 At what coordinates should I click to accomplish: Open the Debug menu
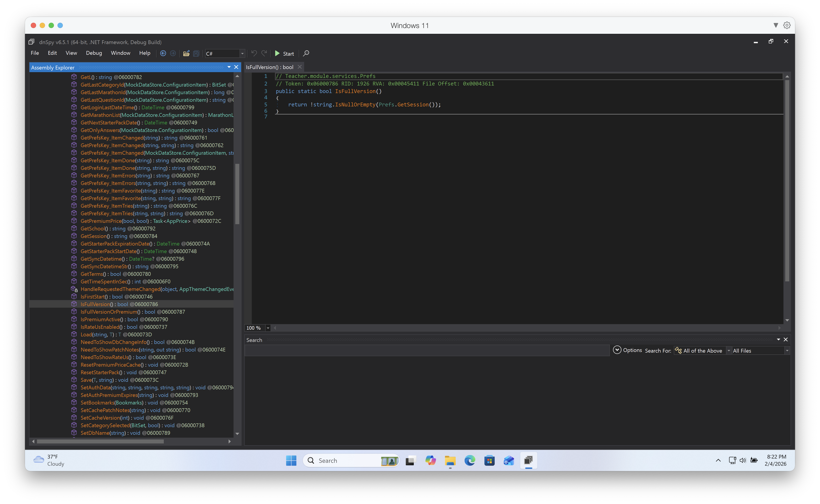point(94,53)
